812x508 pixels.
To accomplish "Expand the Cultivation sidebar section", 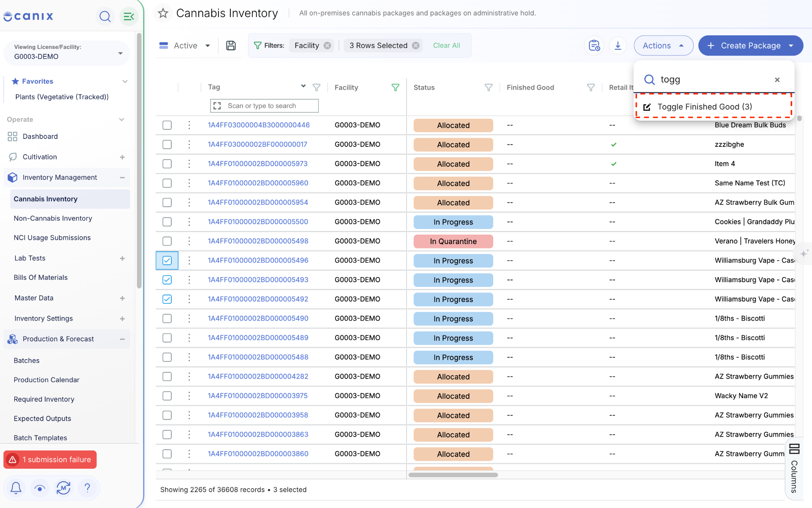I will (122, 157).
